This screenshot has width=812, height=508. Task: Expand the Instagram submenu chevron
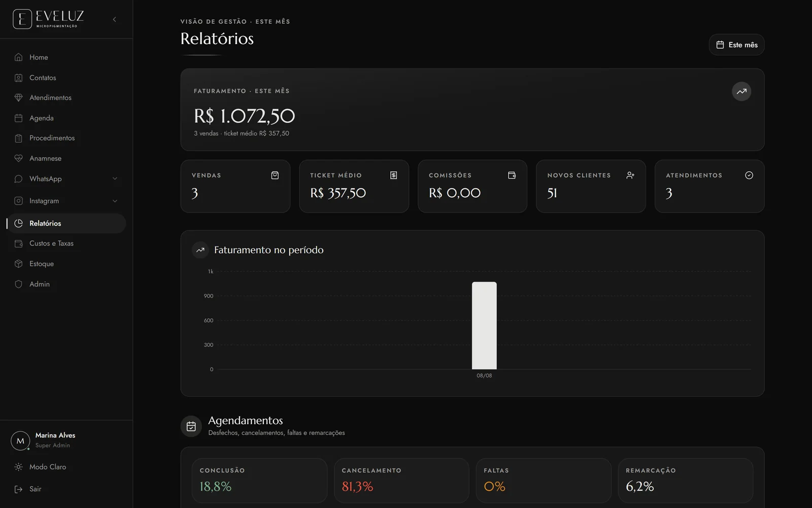115,201
